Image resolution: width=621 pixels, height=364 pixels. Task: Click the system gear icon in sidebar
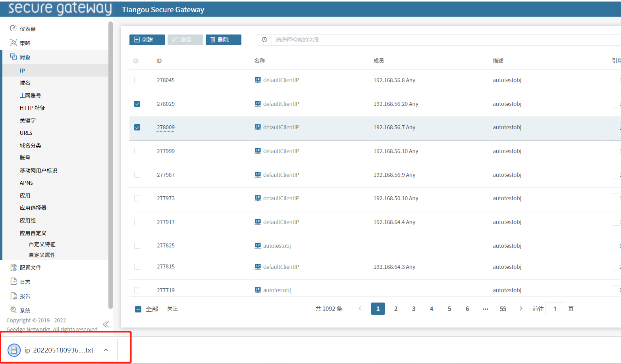click(x=13, y=310)
